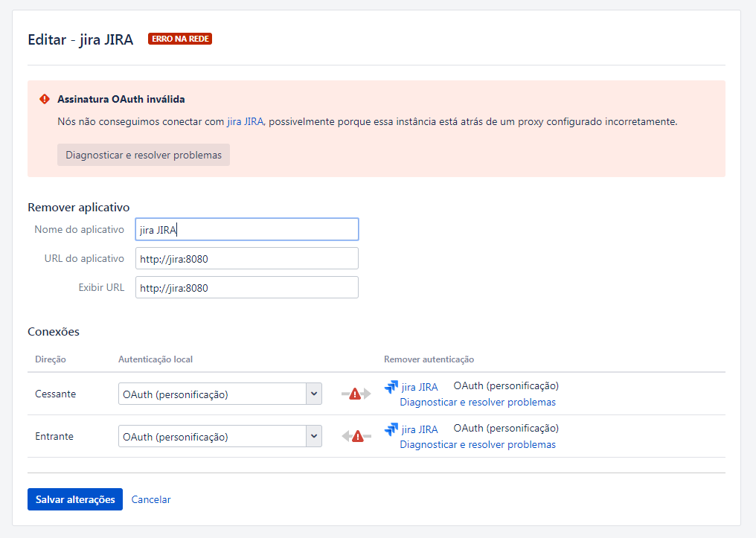Image resolution: width=756 pixels, height=538 pixels.
Task: Click the incoming connection warning arrow in Entrante row
Action: click(356, 436)
